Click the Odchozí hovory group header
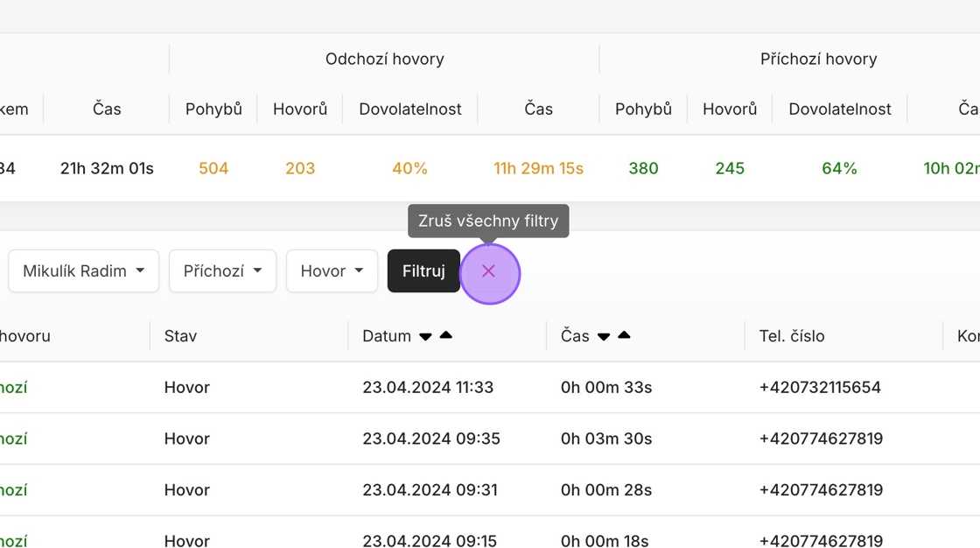 [385, 60]
